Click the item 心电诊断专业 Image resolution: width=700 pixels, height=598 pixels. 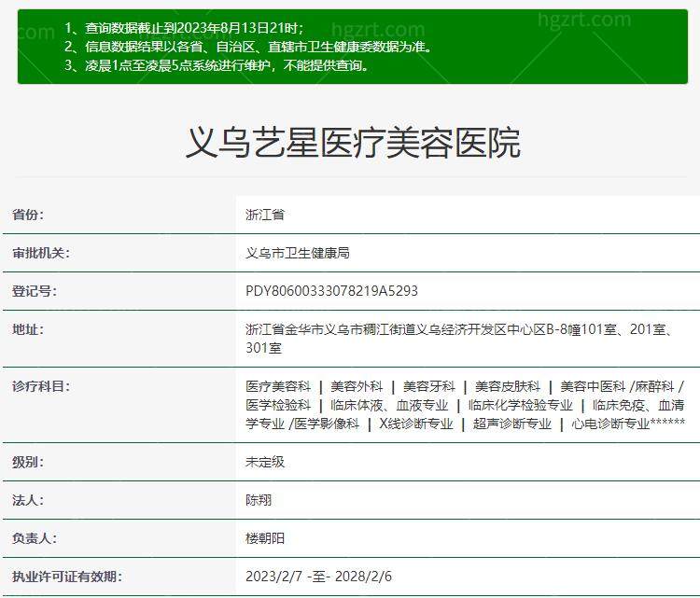[x=610, y=424]
